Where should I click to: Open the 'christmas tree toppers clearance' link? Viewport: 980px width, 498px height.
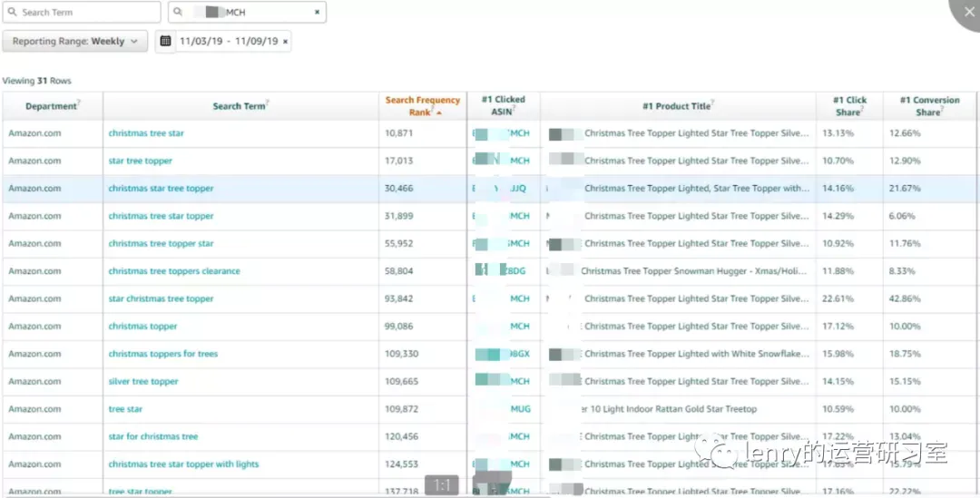tap(174, 271)
